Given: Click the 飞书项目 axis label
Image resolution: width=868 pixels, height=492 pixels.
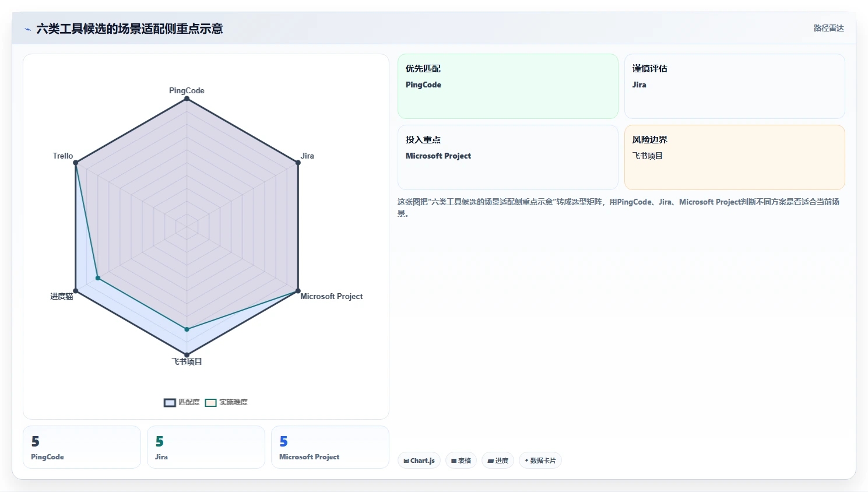Looking at the screenshot, I should [187, 361].
